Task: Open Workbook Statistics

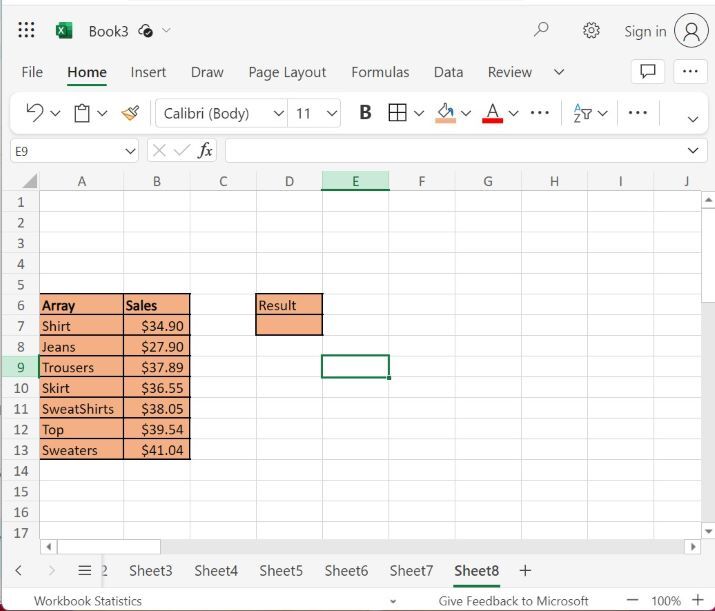Action: coord(88,601)
